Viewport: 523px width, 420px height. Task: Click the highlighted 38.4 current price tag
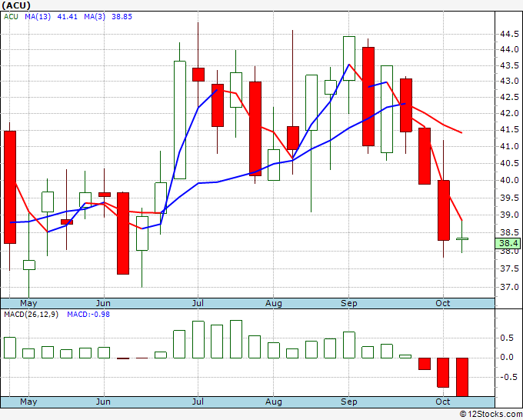tap(508, 243)
